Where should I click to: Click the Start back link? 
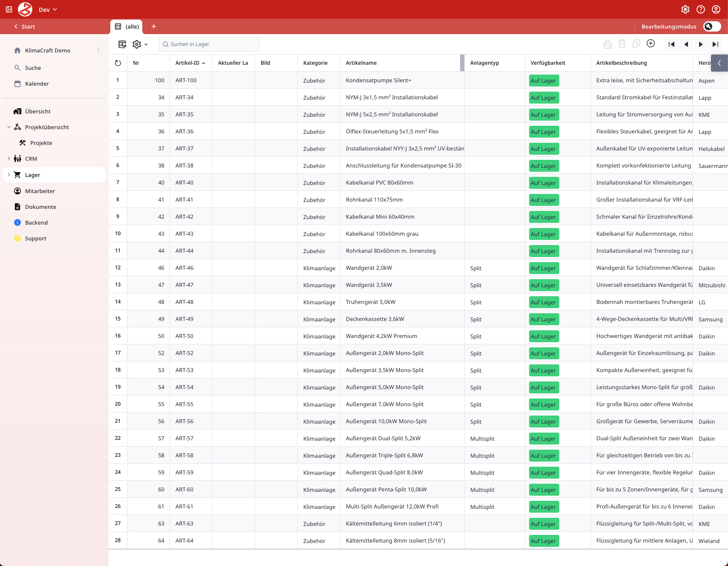pyautogui.click(x=25, y=26)
